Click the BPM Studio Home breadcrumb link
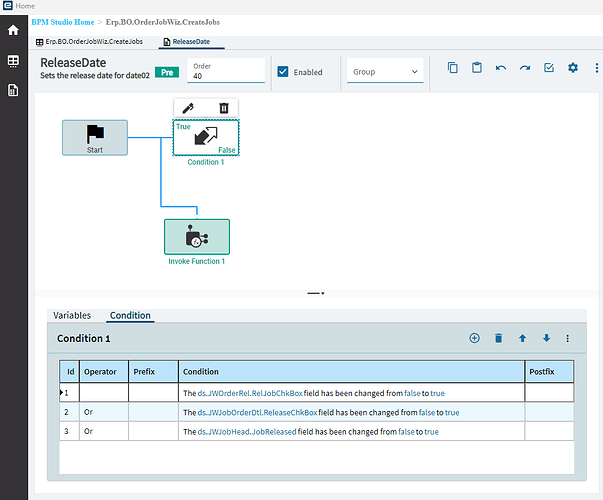The height and width of the screenshot is (500, 603). point(63,22)
